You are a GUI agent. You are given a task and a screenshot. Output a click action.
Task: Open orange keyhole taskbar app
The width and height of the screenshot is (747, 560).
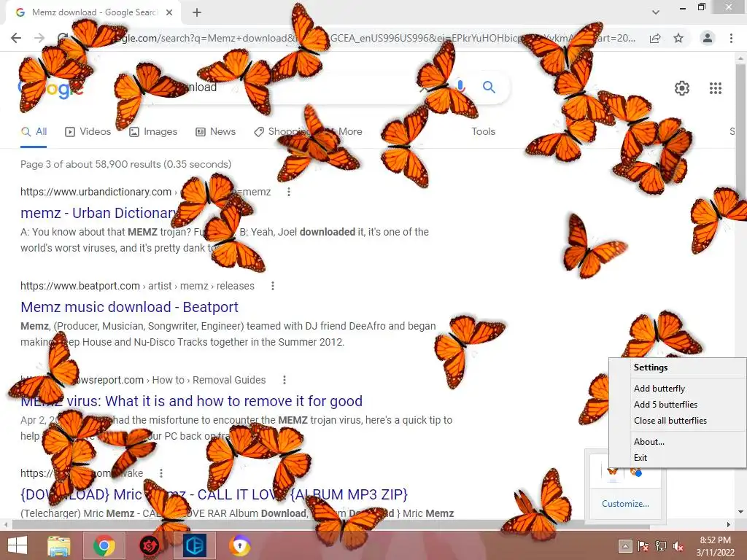239,545
